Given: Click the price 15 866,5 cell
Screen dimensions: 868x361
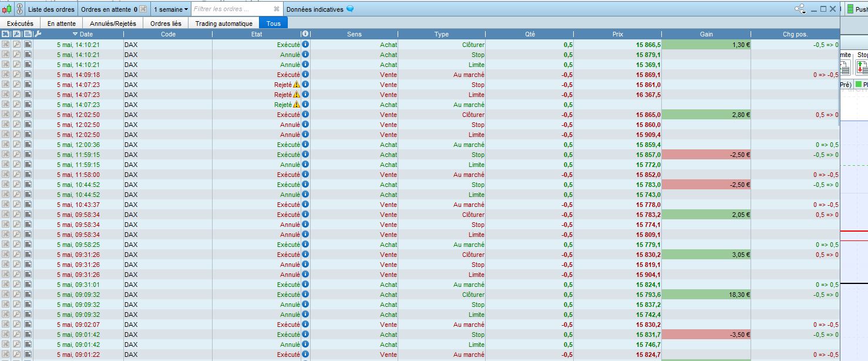Looking at the screenshot, I should (x=618, y=45).
